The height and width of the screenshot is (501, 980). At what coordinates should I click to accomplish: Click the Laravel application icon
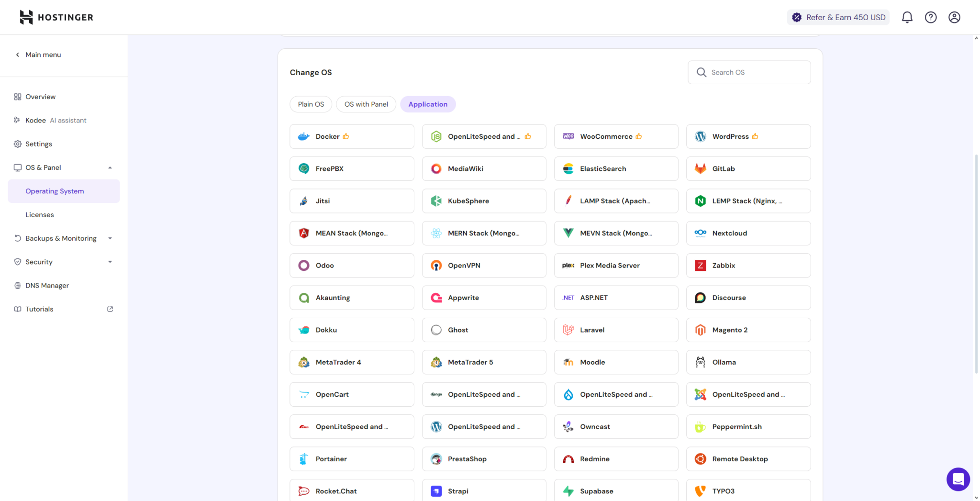(x=568, y=330)
